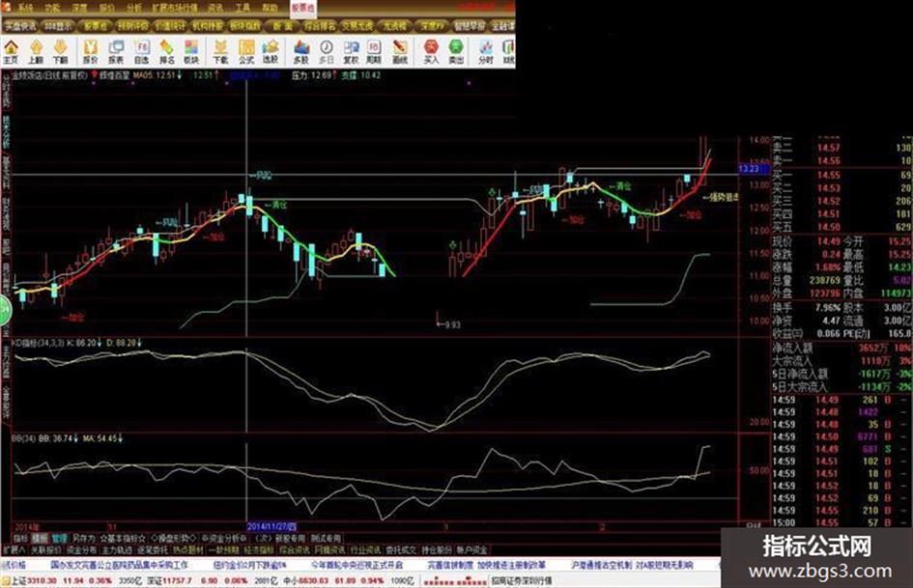Click the 多股 multi-stock icon
The height and width of the screenshot is (588, 913).
300,51
